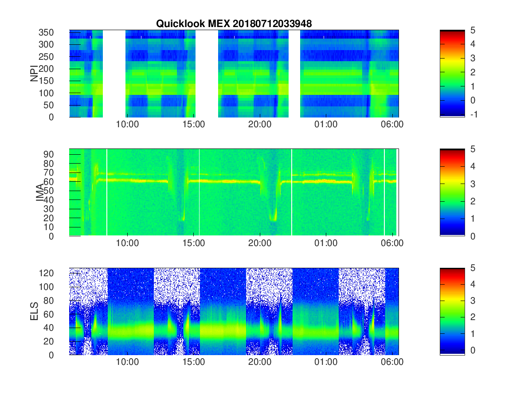Click the '1' label on ELS colorbar
Screen dimensions: 532x399
tap(472, 334)
